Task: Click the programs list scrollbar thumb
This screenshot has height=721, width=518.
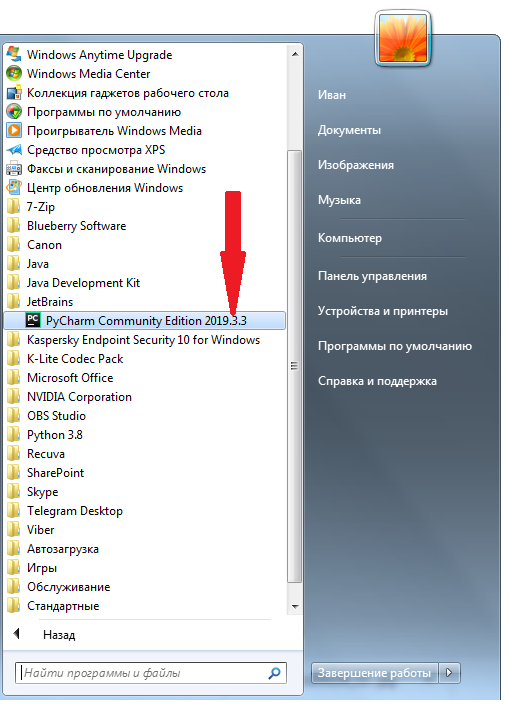Action: (295, 366)
